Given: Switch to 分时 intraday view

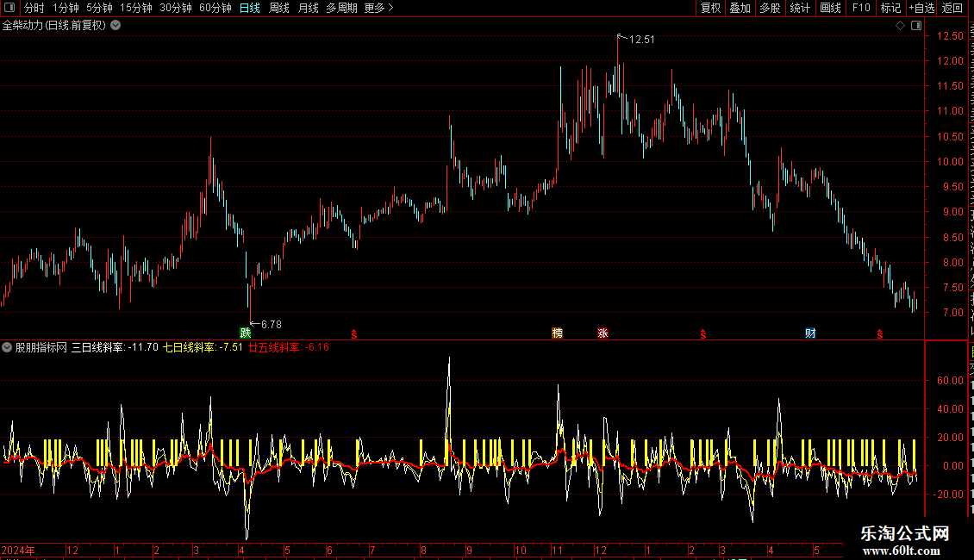Looking at the screenshot, I should pyautogui.click(x=34, y=8).
